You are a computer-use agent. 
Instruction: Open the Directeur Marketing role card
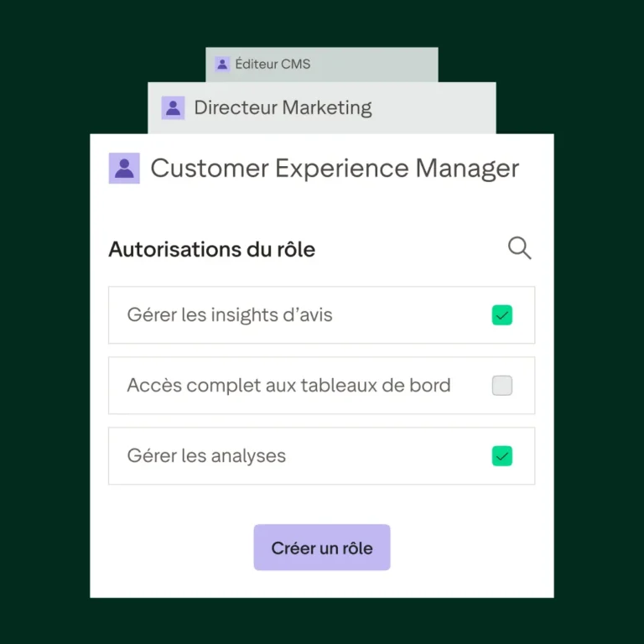pyautogui.click(x=322, y=108)
